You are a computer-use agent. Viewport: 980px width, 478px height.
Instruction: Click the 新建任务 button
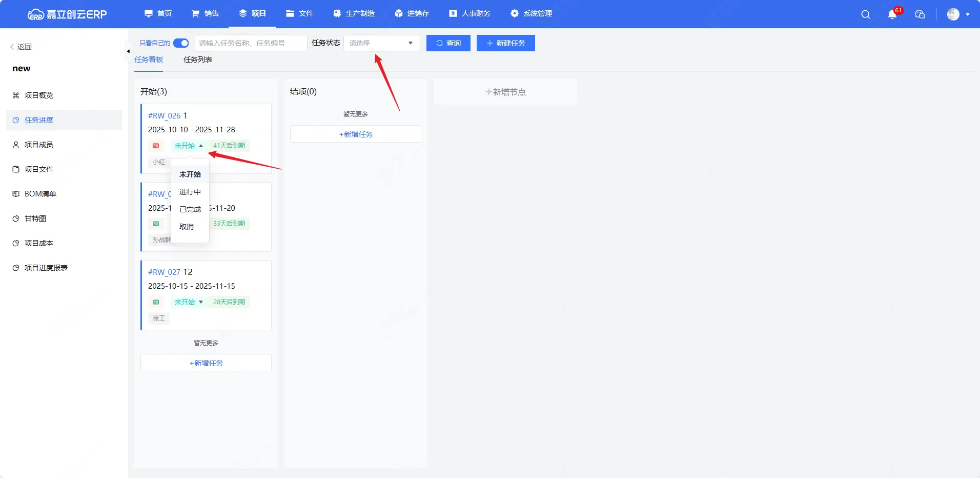[x=505, y=43]
